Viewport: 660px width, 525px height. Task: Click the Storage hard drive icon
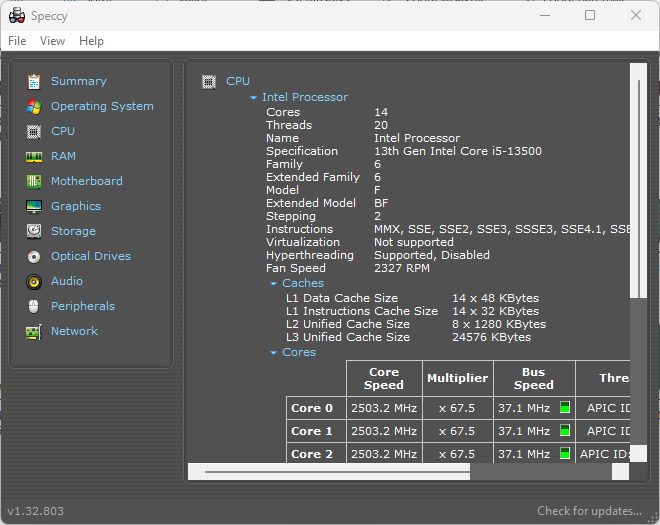click(34, 232)
